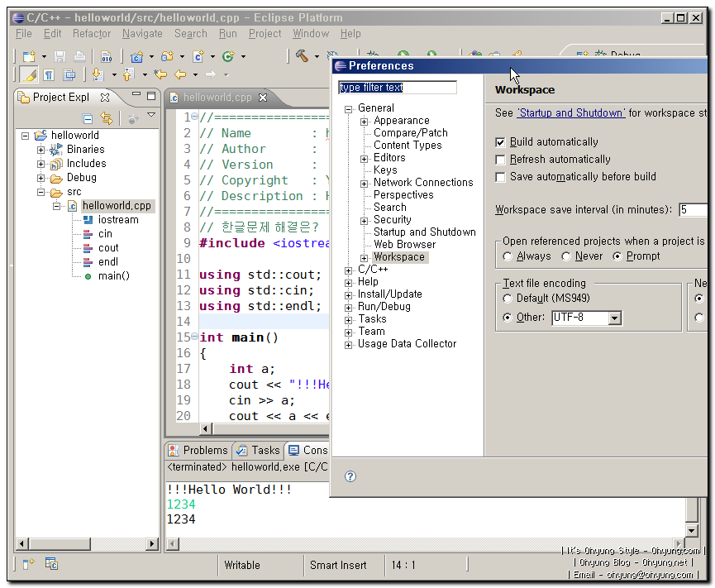715x588 pixels.
Task: Select Always for opening referenced projects
Action: [507, 256]
